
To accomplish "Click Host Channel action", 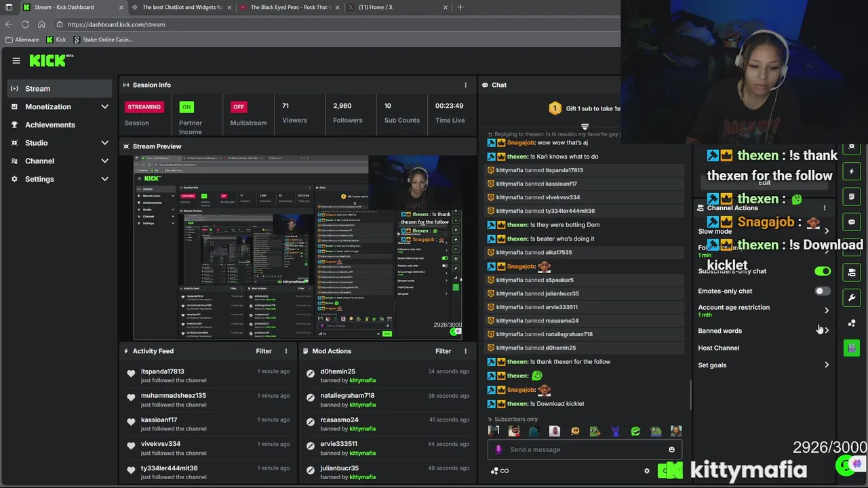I will [x=719, y=348].
